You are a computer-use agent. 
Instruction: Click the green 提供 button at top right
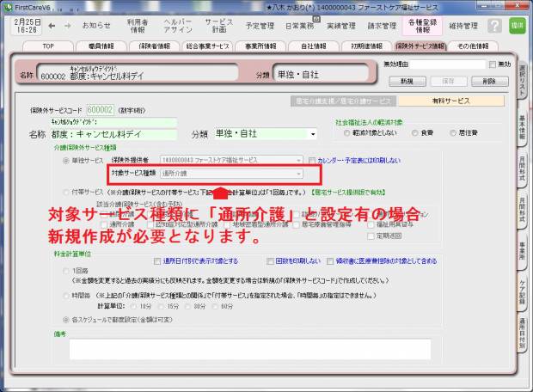coord(517,26)
